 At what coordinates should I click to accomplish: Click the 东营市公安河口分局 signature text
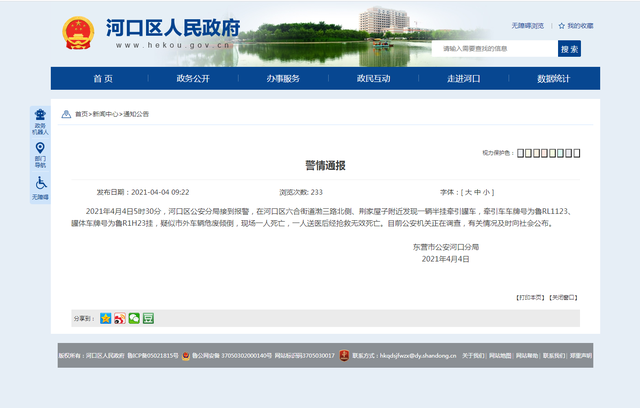click(446, 247)
